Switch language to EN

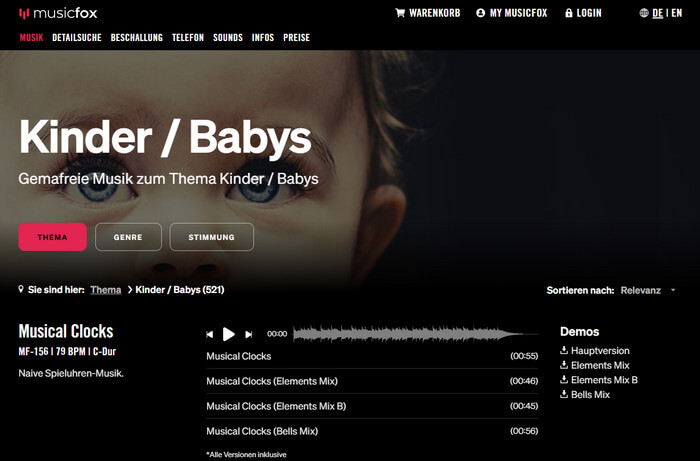677,13
